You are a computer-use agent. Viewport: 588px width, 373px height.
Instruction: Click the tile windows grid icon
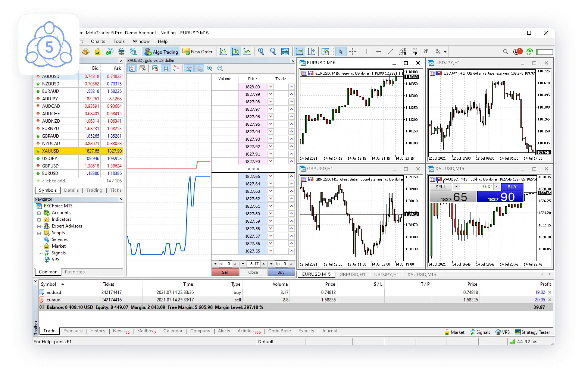[285, 52]
